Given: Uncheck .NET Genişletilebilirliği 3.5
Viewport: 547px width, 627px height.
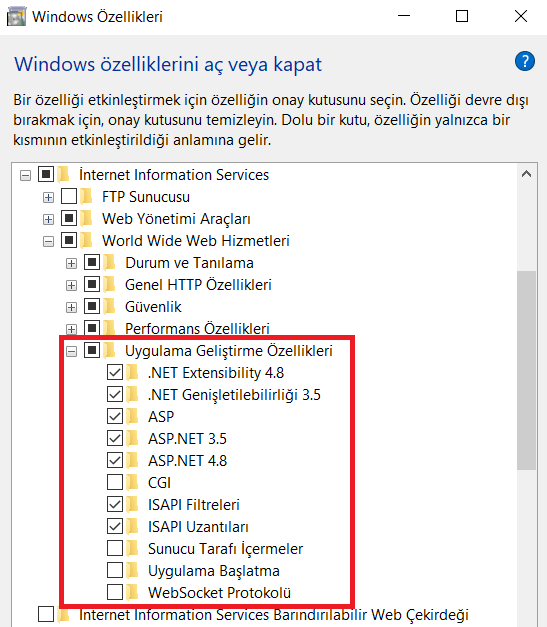Looking at the screenshot, I should click(115, 394).
